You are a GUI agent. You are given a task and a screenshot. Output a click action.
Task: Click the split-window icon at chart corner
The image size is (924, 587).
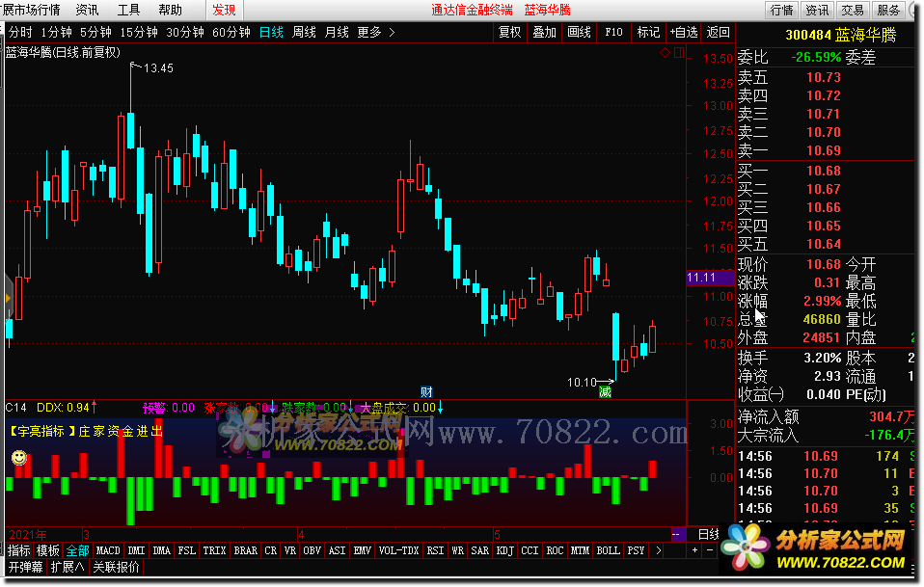679,53
